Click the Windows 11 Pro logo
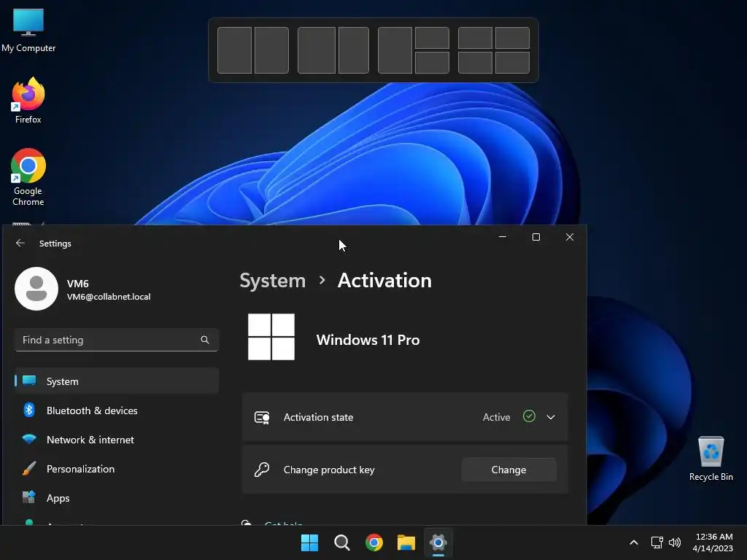The width and height of the screenshot is (747, 560). click(271, 337)
